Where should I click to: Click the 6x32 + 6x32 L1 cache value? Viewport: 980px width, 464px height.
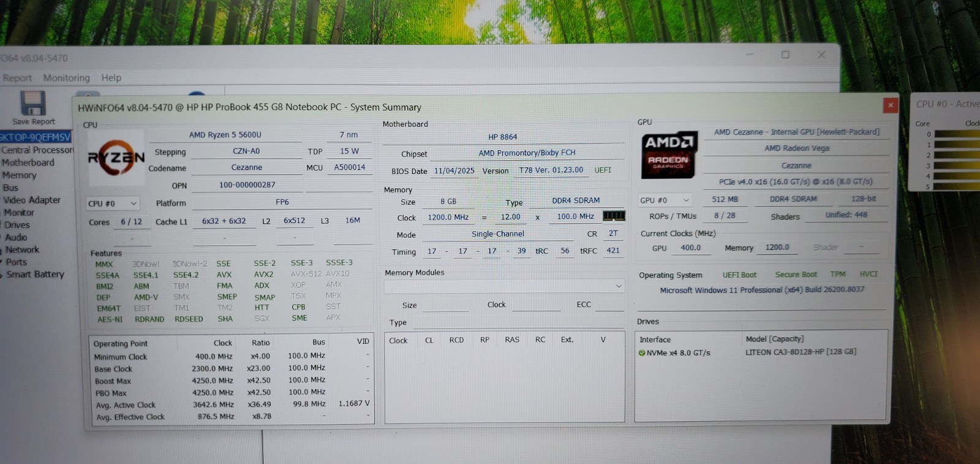[224, 221]
